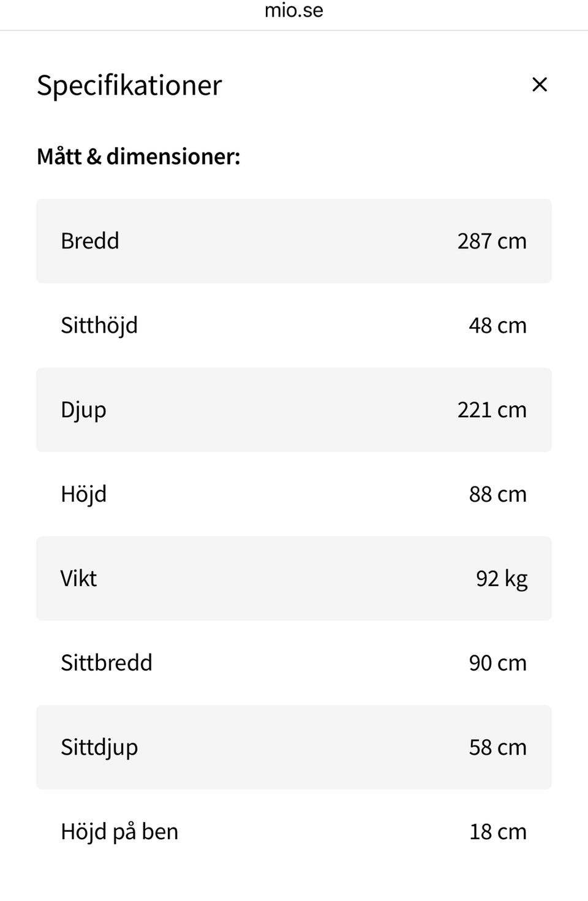This screenshot has width=588, height=901.
Task: Select the Bredd row label
Action: [90, 241]
